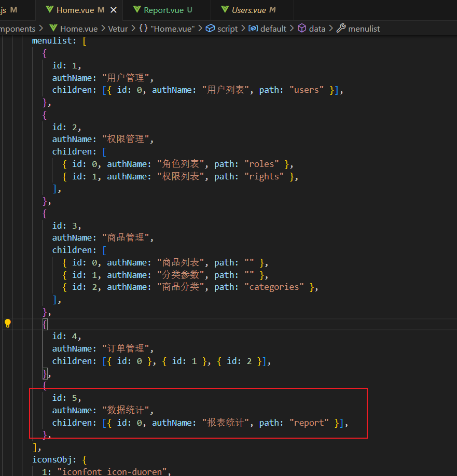
Task: Click the Vue icon in Home.vue breadcrumb
Action: pos(53,28)
